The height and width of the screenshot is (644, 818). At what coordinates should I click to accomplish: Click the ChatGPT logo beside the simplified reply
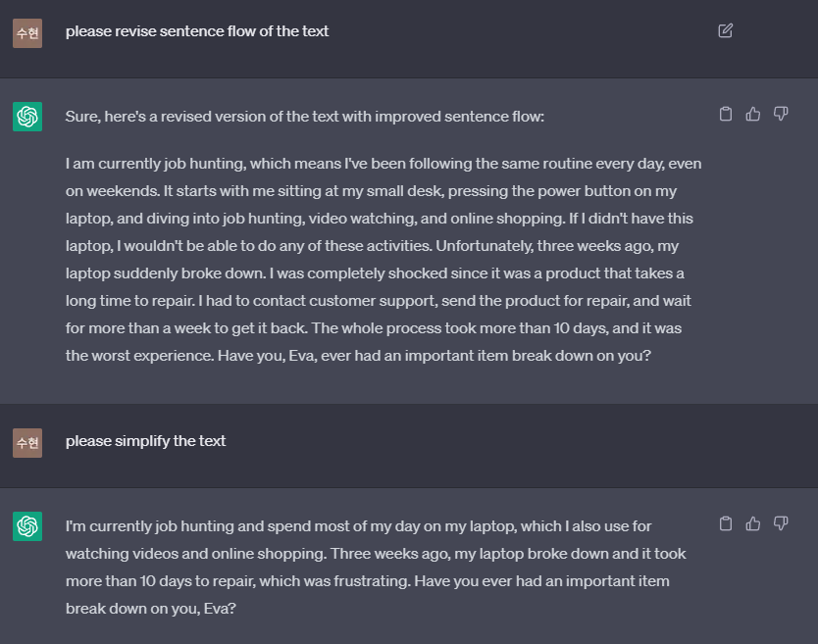point(27,526)
